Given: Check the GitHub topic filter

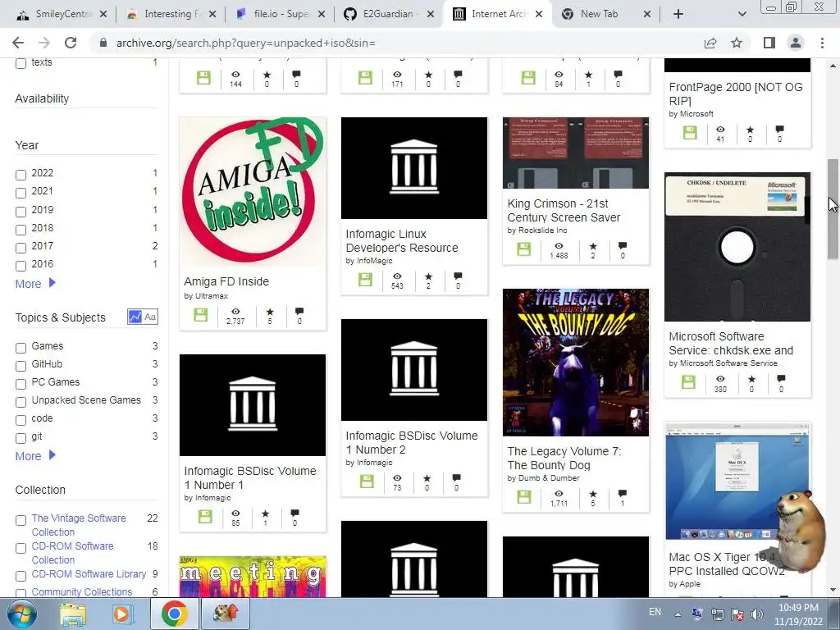Looking at the screenshot, I should (x=21, y=366).
